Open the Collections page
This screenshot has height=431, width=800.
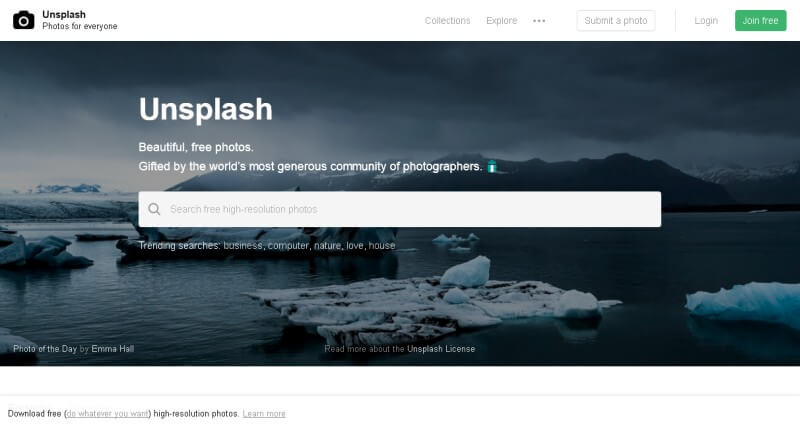coord(447,20)
